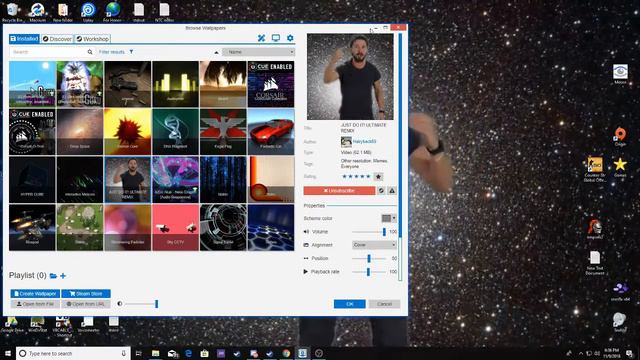Select the JUST DO IT ULTIMATE REMIX thumbnail
The width and height of the screenshot is (640, 360).
(127, 180)
